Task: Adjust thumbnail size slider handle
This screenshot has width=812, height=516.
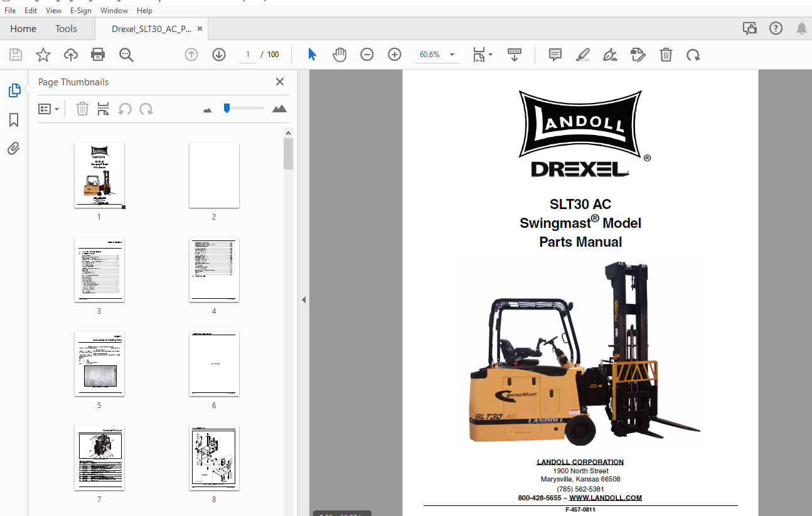Action: 227,108
